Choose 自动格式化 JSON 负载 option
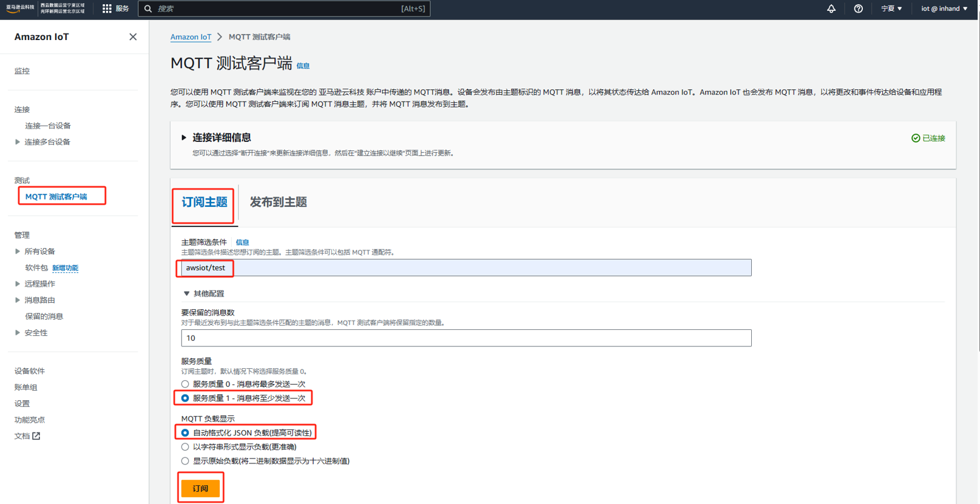The width and height of the screenshot is (980, 504). (x=185, y=432)
